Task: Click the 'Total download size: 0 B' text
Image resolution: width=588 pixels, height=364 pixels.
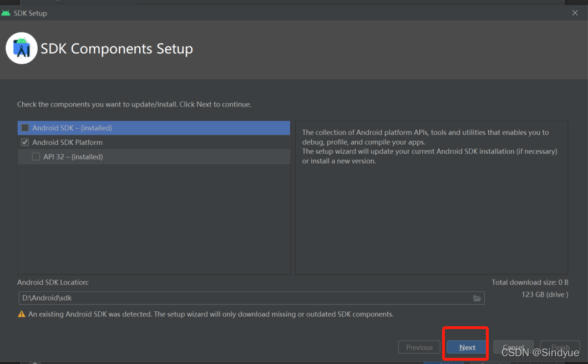Action: (x=530, y=282)
